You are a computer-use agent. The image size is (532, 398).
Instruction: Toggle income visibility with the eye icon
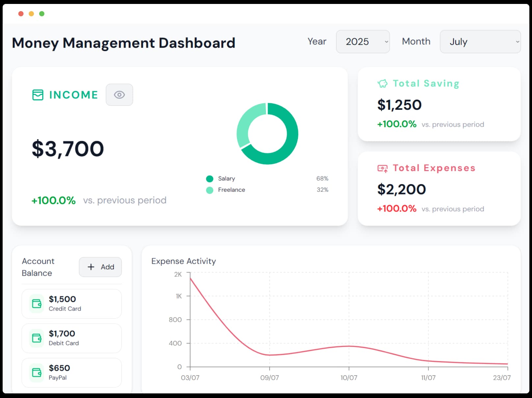pyautogui.click(x=119, y=95)
